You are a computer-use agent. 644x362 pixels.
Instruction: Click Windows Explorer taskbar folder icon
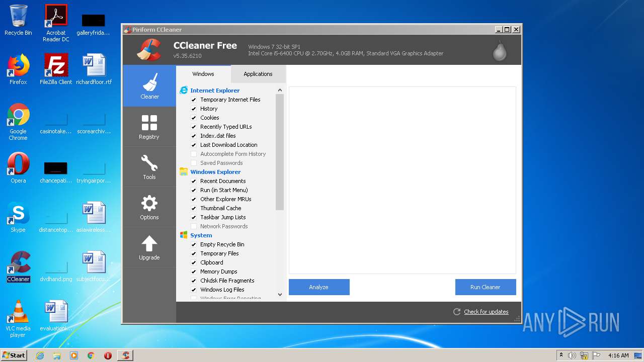pyautogui.click(x=57, y=355)
